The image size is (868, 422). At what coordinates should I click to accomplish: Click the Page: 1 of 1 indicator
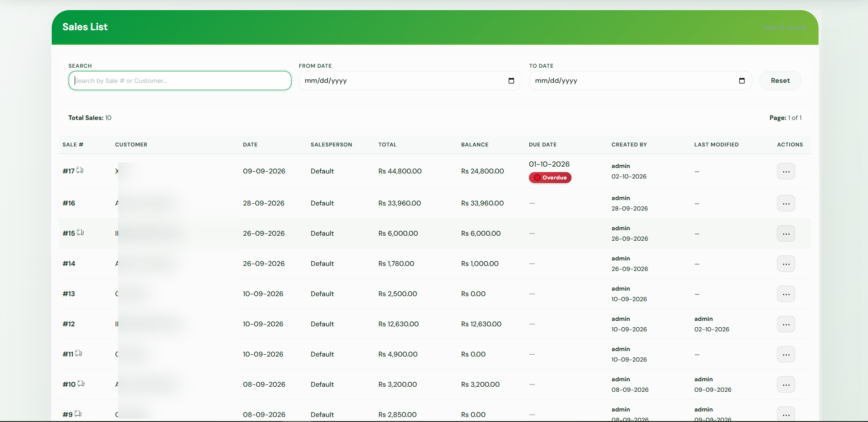(786, 118)
